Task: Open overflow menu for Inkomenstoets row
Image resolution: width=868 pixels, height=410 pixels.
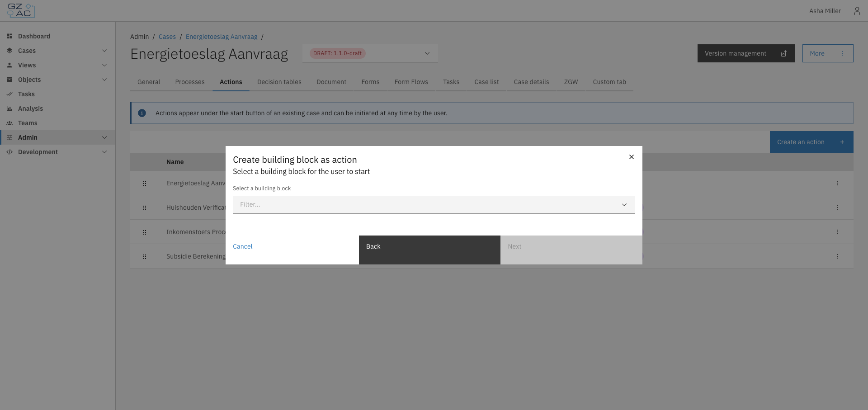Action: click(x=837, y=232)
